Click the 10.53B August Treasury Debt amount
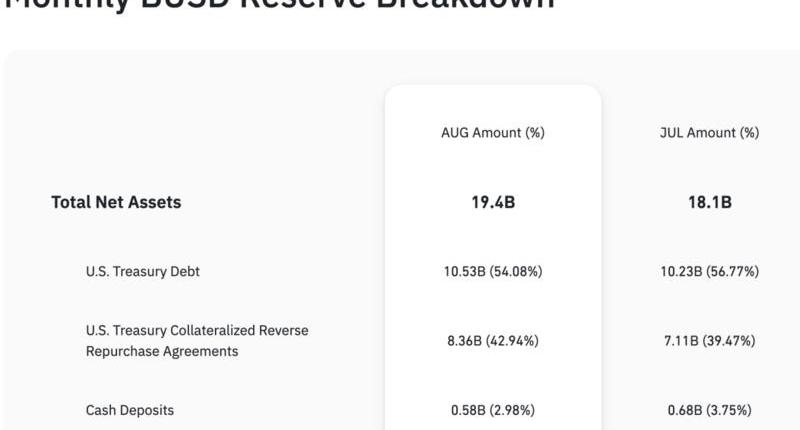800x430 pixels. click(x=464, y=271)
